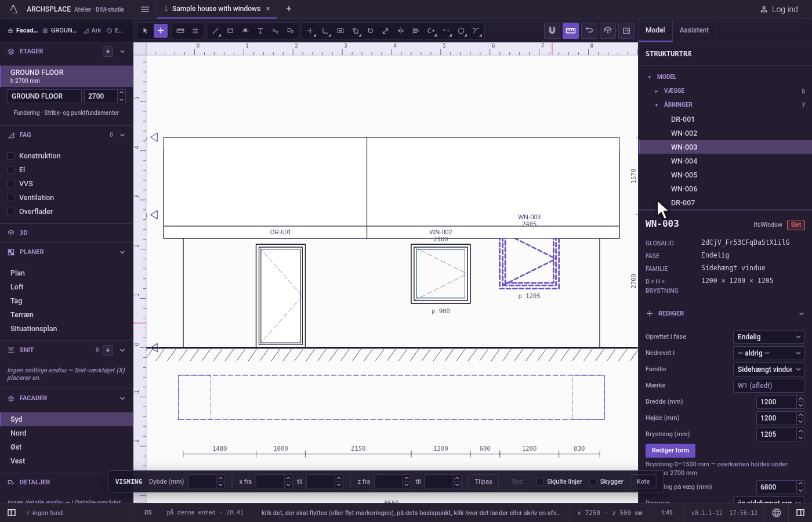Collapse the Åbninger tree node

[x=656, y=105]
